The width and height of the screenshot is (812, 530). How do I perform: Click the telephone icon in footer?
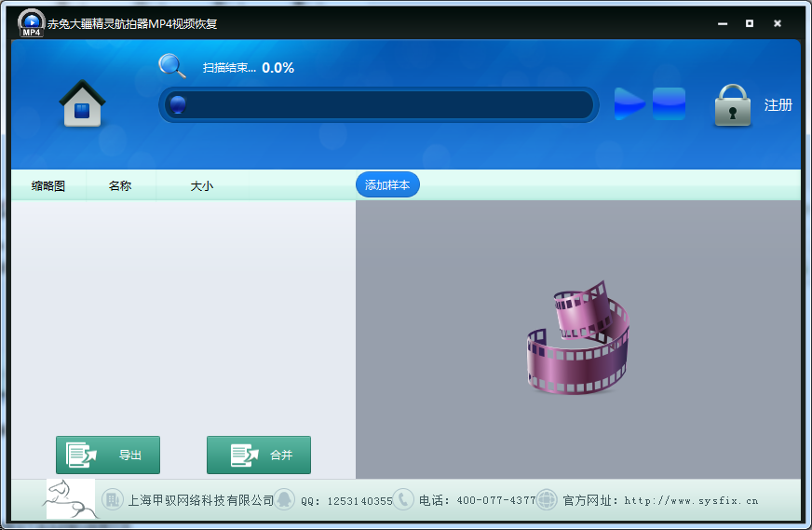(x=403, y=499)
